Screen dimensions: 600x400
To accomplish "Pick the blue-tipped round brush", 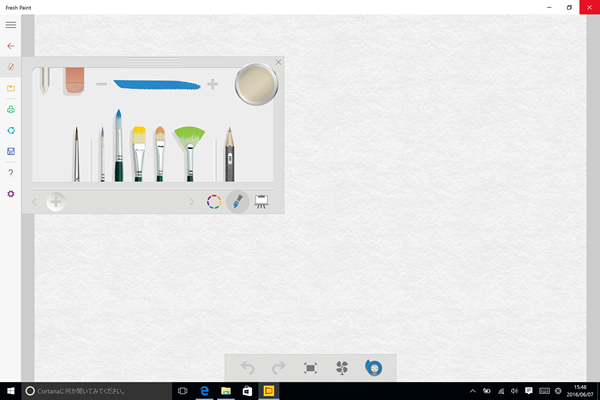I will (118, 145).
